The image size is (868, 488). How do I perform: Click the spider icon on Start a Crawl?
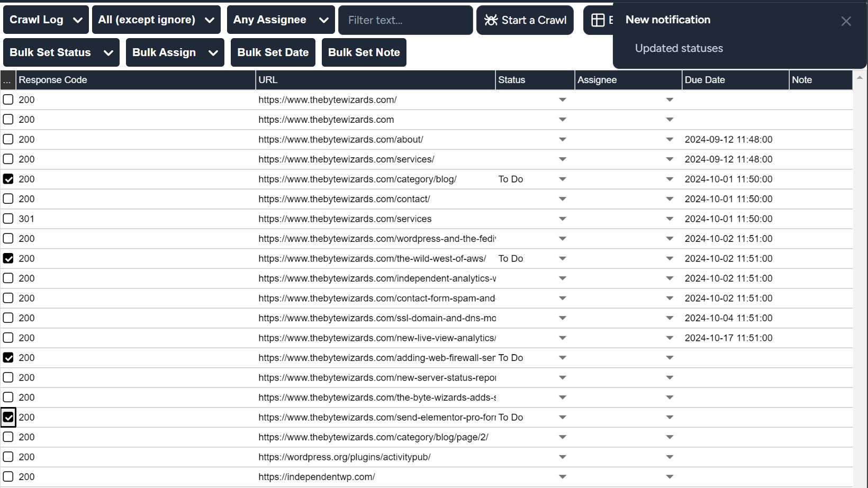coord(491,20)
